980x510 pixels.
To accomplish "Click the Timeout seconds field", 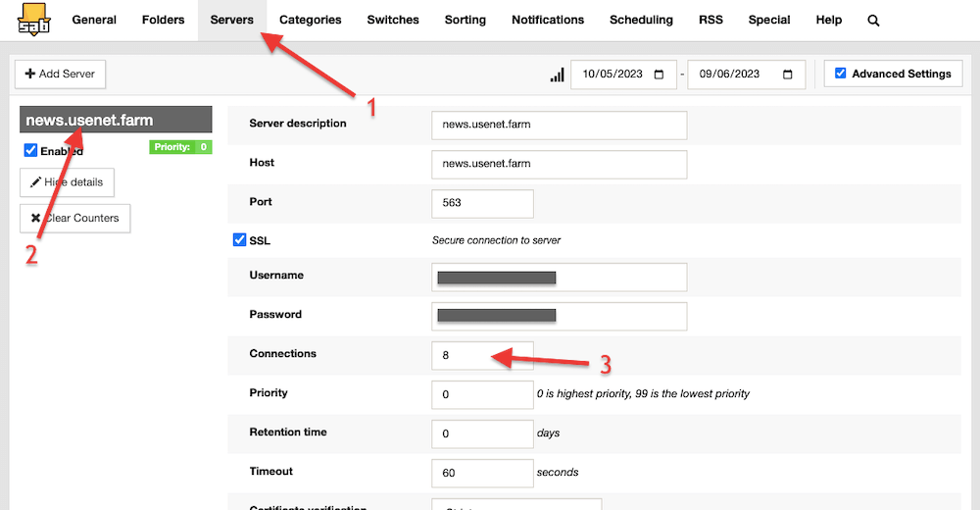I will 481,473.
